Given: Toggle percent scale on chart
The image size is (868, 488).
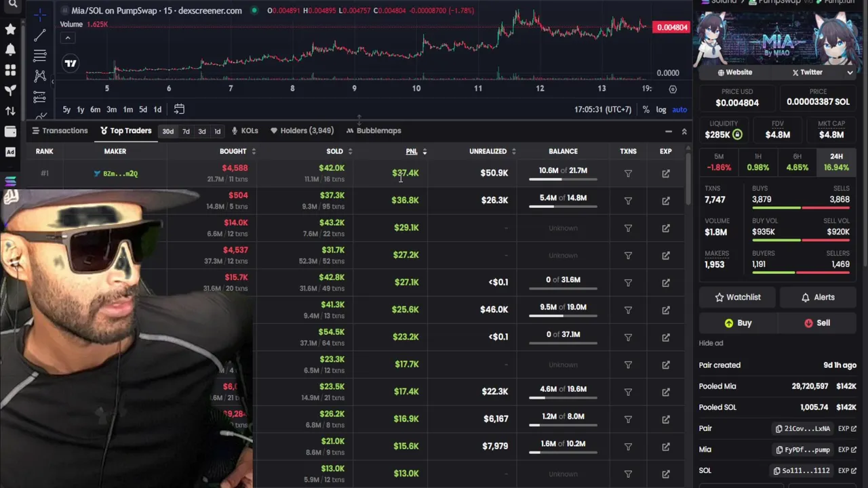Looking at the screenshot, I should pyautogui.click(x=646, y=109).
